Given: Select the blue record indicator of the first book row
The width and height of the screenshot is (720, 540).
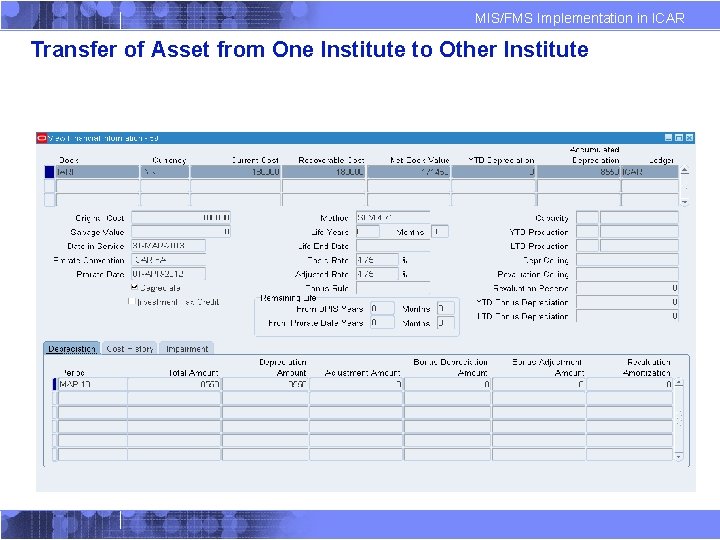Looking at the screenshot, I should (50, 172).
